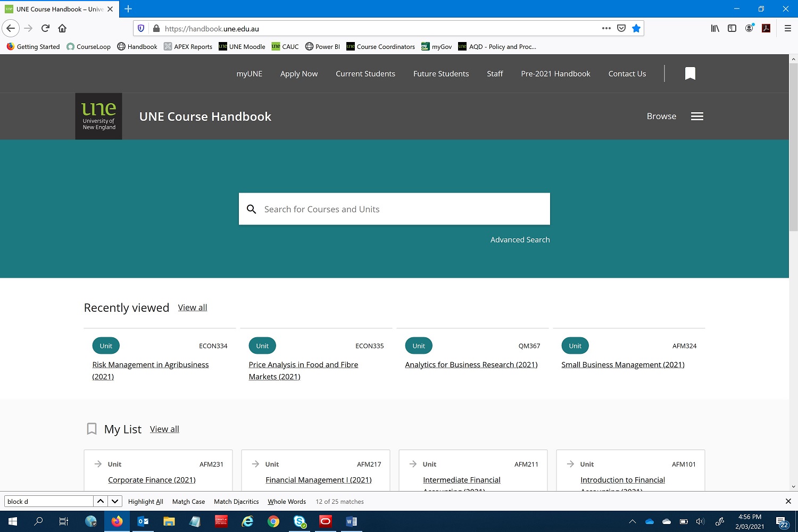
Task: Open the UNE Moodle bookmark
Action: [x=242, y=47]
